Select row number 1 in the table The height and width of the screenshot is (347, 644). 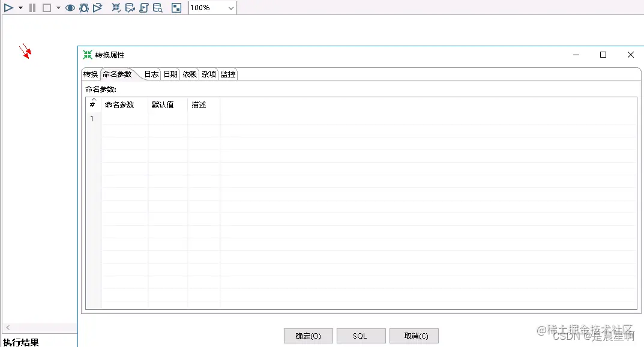pyautogui.click(x=92, y=119)
